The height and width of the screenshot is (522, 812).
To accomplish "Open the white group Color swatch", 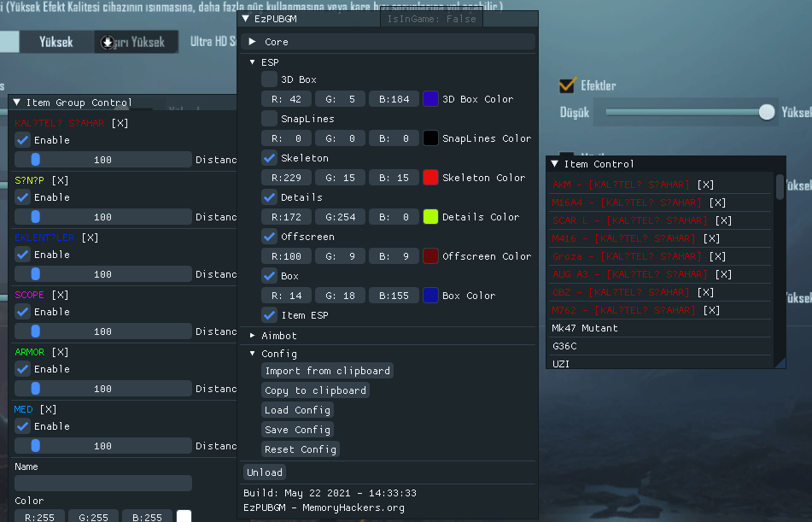I will [x=184, y=516].
